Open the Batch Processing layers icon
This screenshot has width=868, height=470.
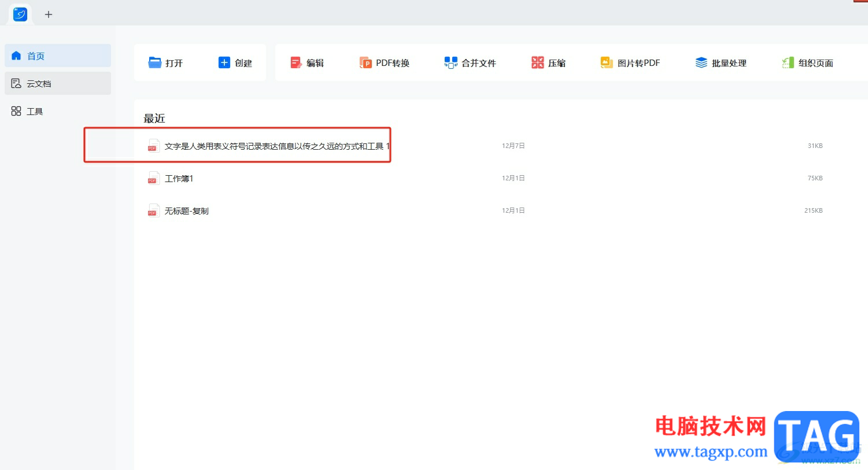point(701,62)
